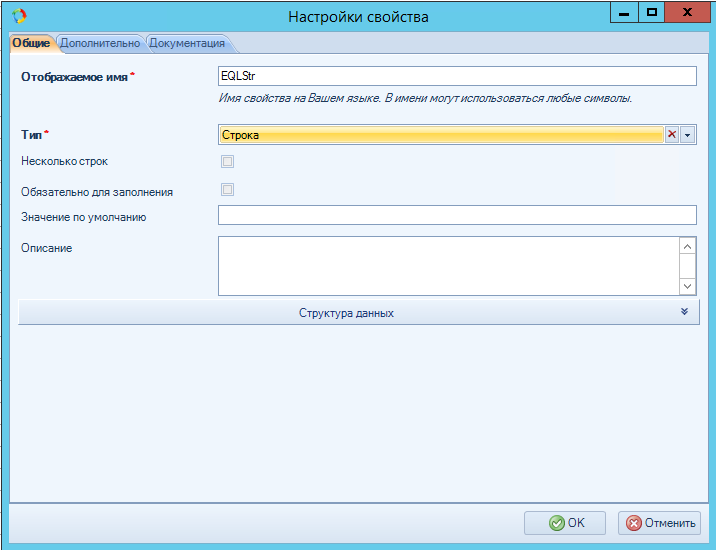Image resolution: width=716 pixels, height=550 pixels.
Task: Focus the Отображаемое имя input field
Action: 456,77
